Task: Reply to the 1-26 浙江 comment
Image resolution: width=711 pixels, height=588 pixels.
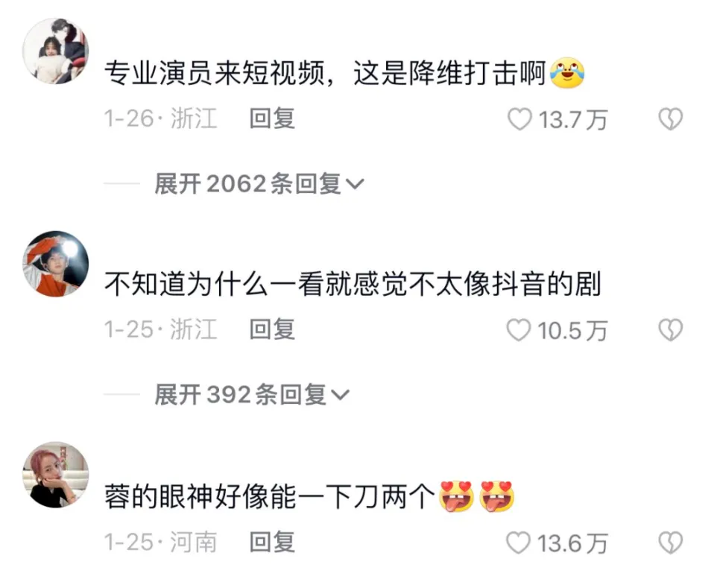Action: click(272, 118)
